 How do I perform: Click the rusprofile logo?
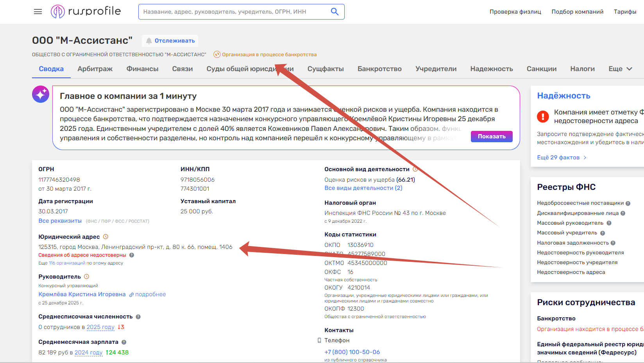(x=86, y=11)
